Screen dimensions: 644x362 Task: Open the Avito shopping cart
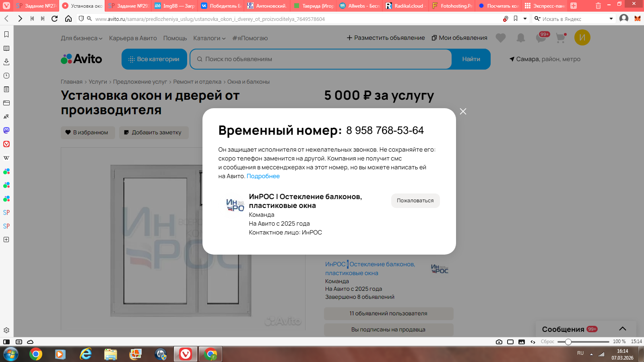click(x=561, y=38)
